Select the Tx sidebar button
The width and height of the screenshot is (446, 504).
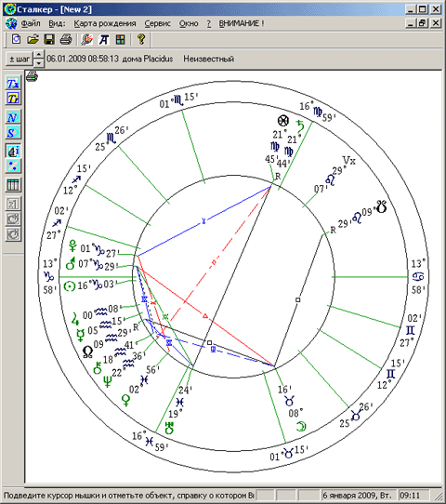click(x=13, y=83)
